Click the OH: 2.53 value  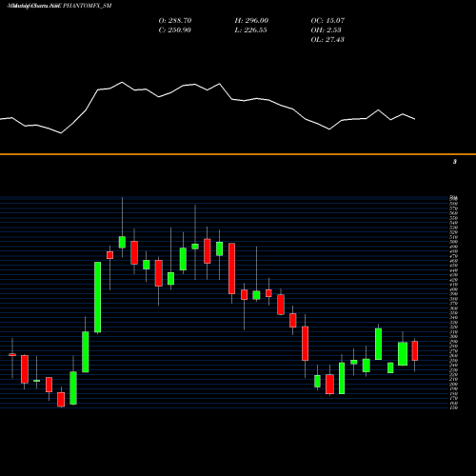(x=326, y=30)
